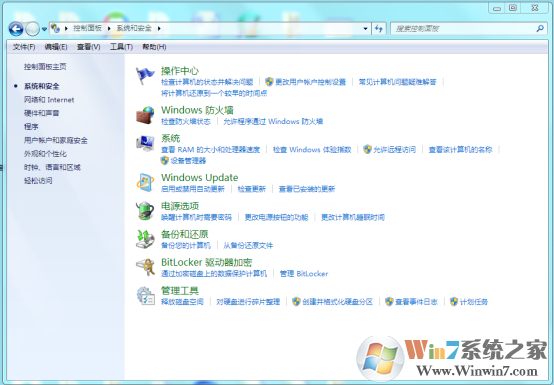
Task: Click the Backup and Restore icon
Action: tap(145, 239)
